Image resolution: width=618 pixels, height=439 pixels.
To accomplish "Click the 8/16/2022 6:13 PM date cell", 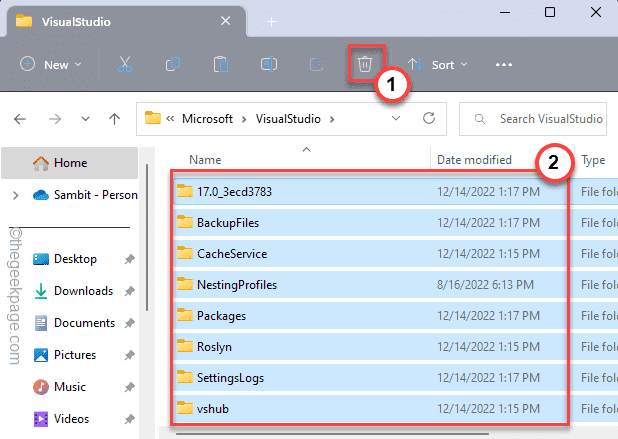I will point(485,285).
